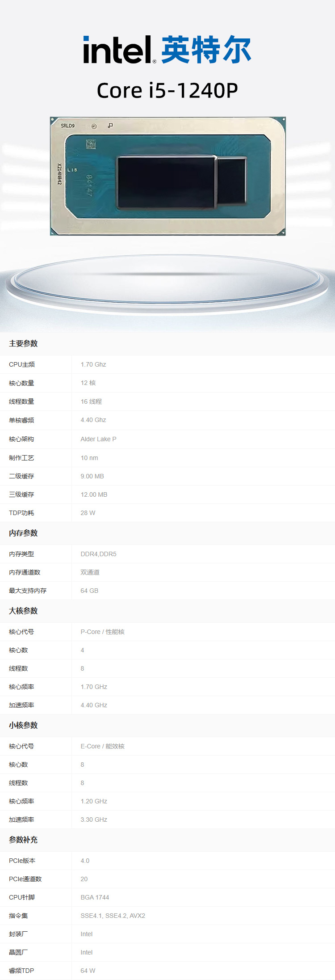Click the DDR4,DDR5 value
335x980 pixels.
click(98, 554)
